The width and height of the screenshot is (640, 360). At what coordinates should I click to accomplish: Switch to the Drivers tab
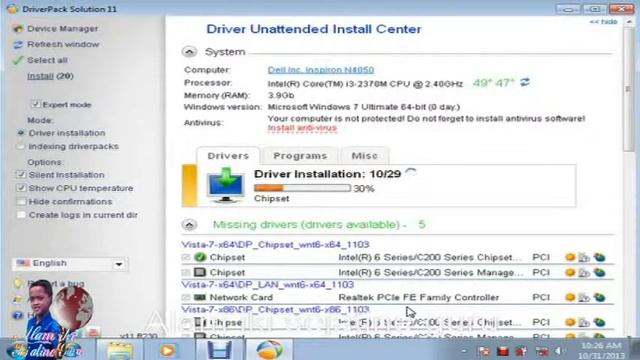pos(228,156)
